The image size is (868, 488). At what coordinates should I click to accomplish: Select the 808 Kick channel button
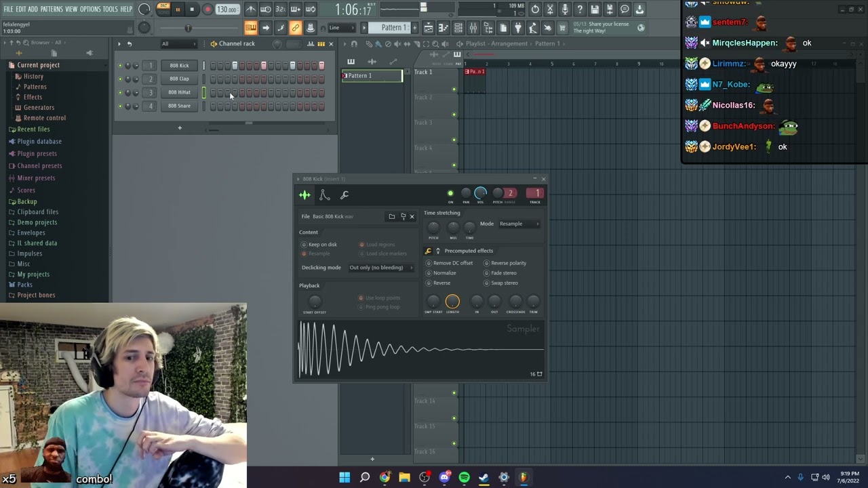(179, 66)
